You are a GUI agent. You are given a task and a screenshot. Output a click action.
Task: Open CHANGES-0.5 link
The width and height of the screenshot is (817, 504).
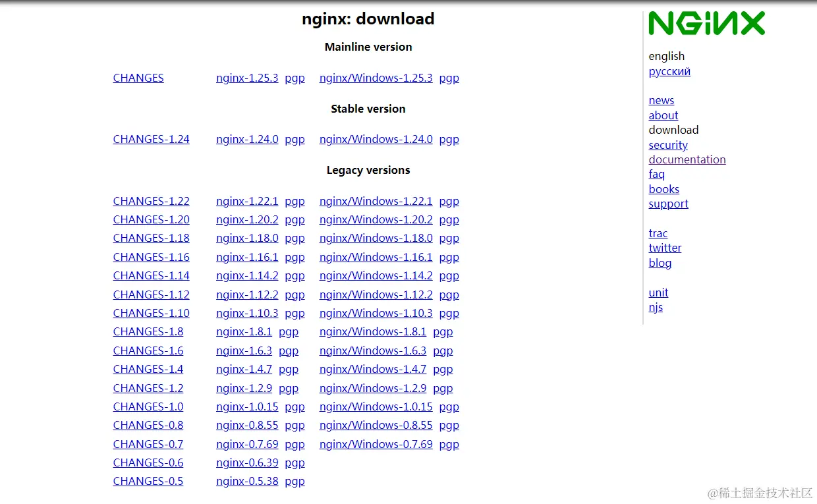tap(148, 481)
